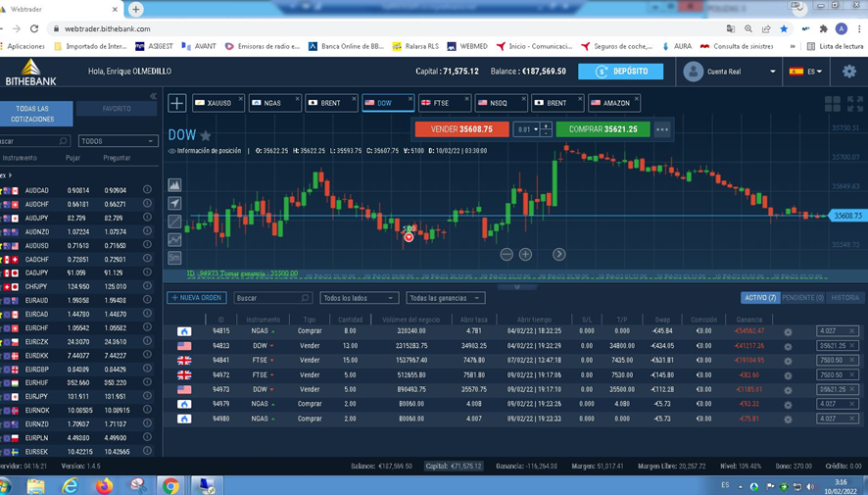Create an order with NUEVA ORDEN
The image size is (868, 495).
[x=197, y=298]
